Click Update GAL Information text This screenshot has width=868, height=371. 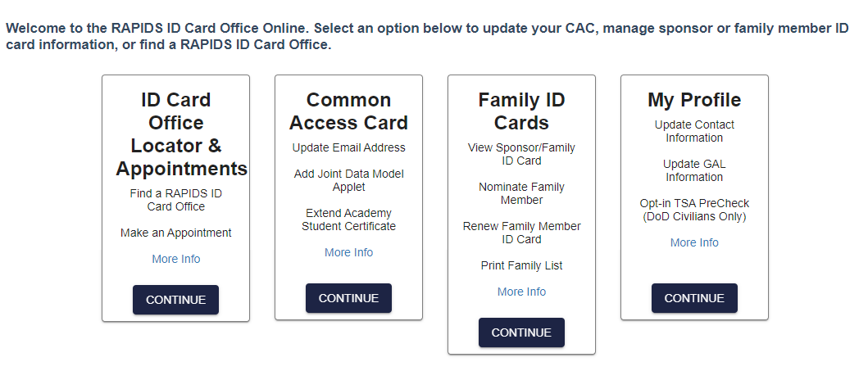[694, 170]
